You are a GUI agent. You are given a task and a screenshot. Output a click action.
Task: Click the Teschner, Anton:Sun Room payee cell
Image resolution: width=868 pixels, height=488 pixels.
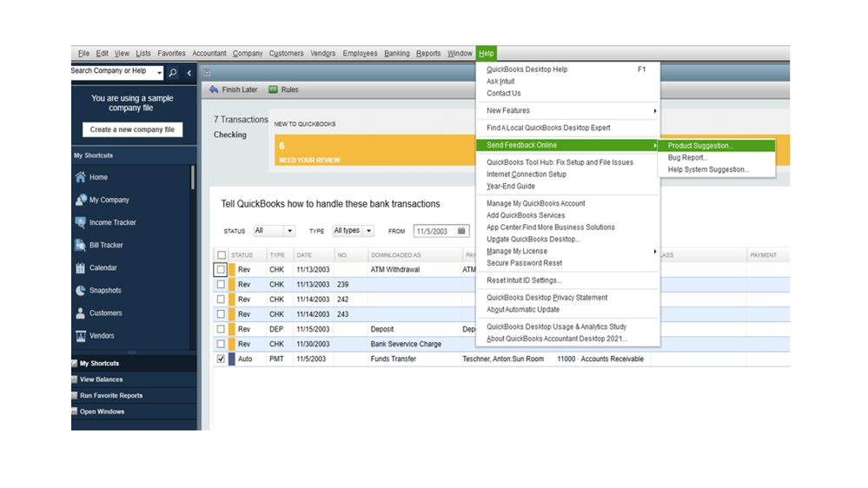point(508,359)
